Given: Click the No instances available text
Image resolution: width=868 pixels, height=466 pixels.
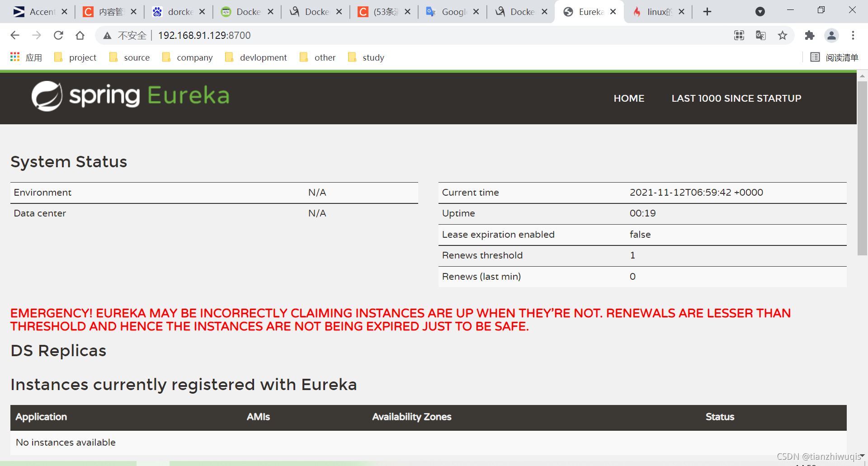Looking at the screenshot, I should pyautogui.click(x=66, y=442).
